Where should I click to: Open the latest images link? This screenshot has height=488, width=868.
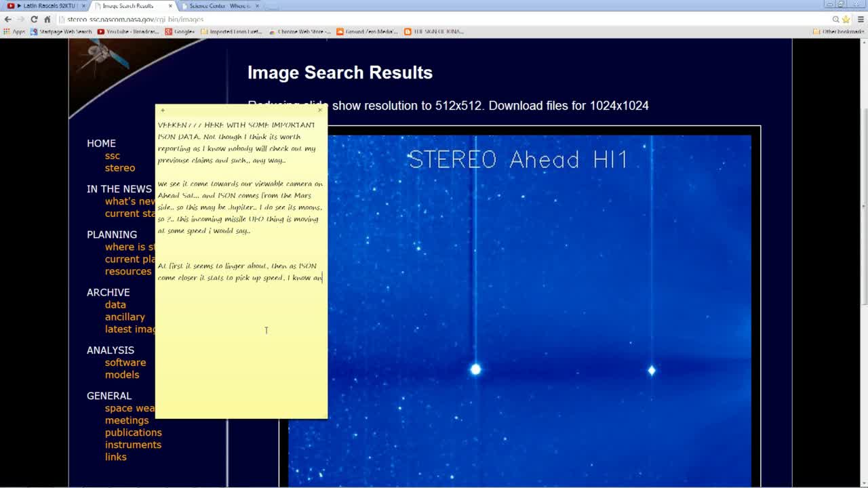[130, 329]
